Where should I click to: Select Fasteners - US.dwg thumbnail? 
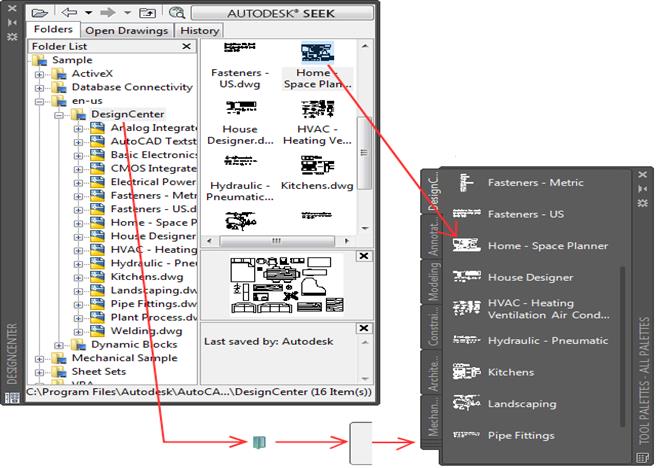(240, 65)
